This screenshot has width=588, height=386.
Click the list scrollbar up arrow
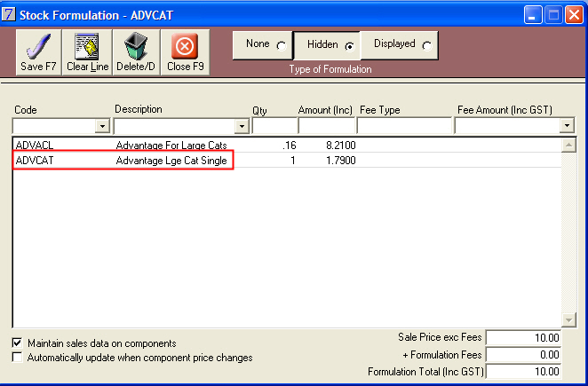coord(568,145)
